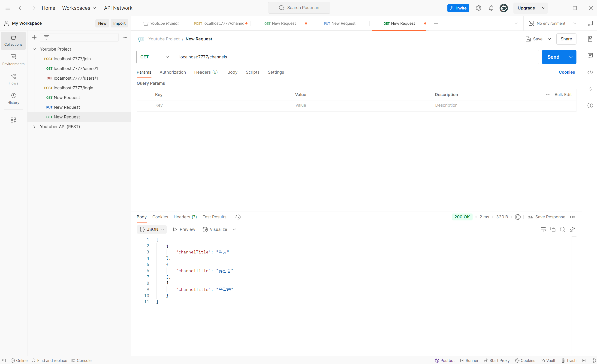Image resolution: width=597 pixels, height=364 pixels.
Task: Open the Environments sidebar panel
Action: pos(13,60)
